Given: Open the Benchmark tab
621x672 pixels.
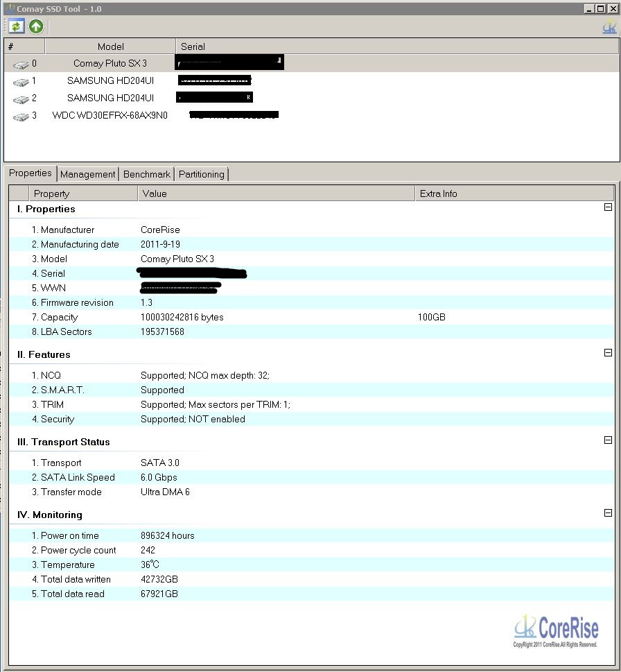Looking at the screenshot, I should [x=146, y=174].
